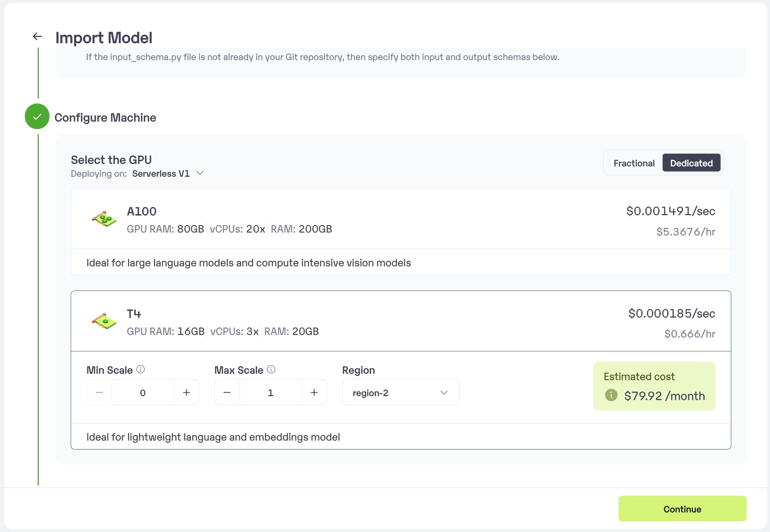Click the Min Scale info icon

[x=140, y=369]
